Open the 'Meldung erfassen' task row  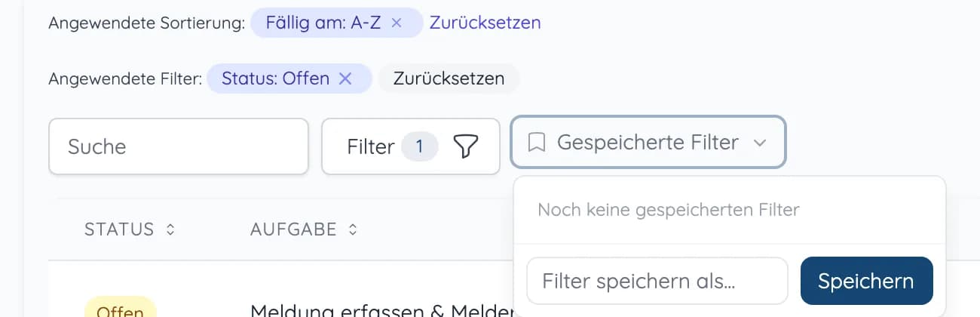(381, 310)
